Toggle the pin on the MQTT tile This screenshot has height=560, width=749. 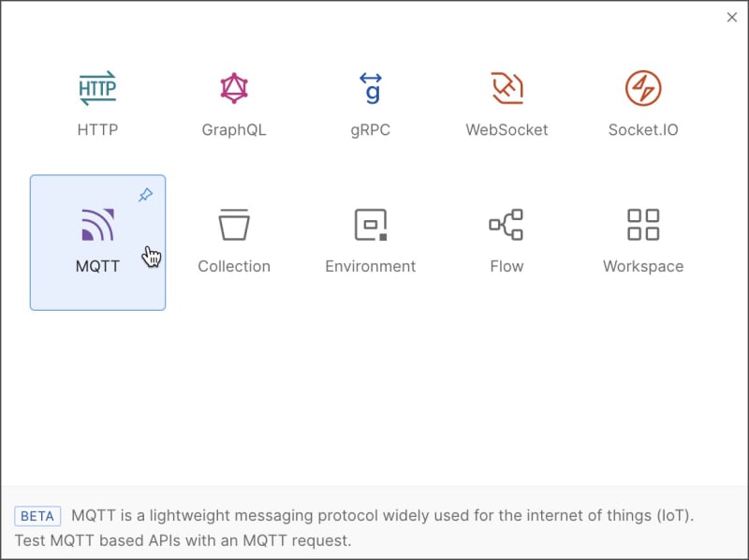146,195
